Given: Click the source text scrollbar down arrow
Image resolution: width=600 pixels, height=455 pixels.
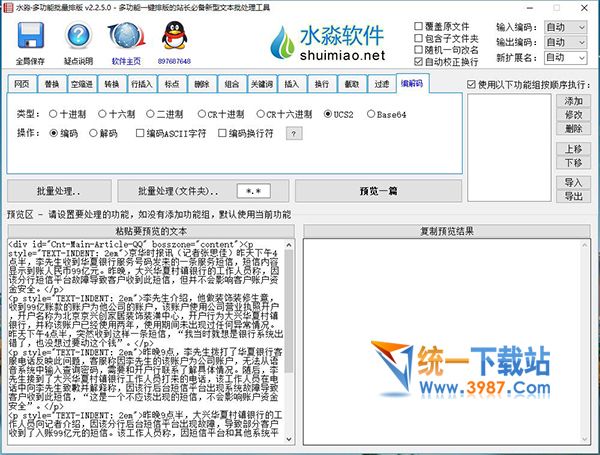Looking at the screenshot, I should point(289,439).
